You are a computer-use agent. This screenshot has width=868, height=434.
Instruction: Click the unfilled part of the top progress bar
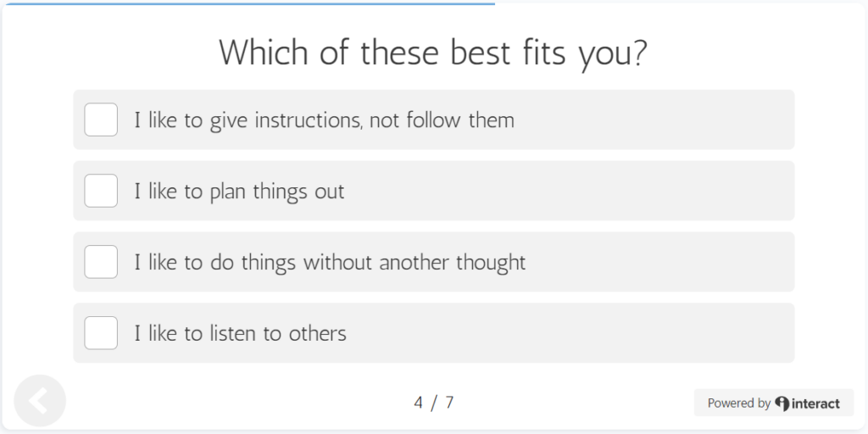(x=680, y=4)
